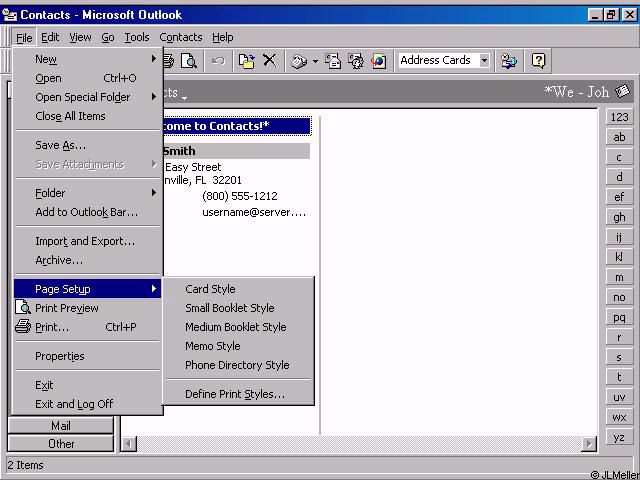The height and width of the screenshot is (480, 640).
Task: Click the Undo toolbar icon
Action: coord(218,61)
